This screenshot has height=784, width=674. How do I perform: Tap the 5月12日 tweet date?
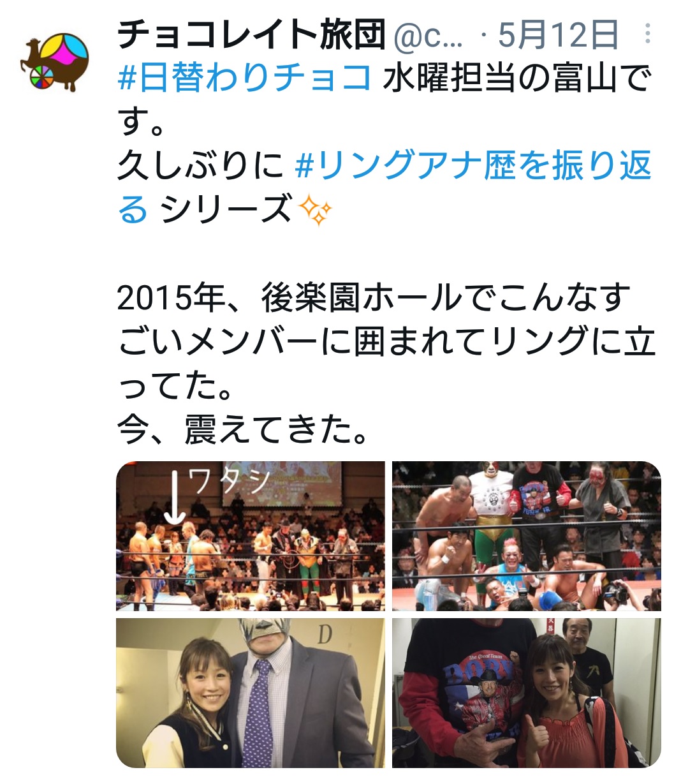pyautogui.click(x=559, y=36)
